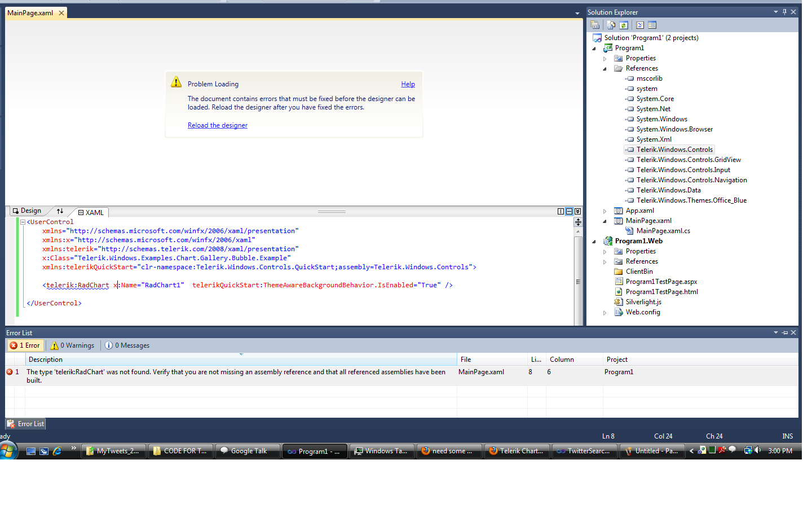This screenshot has width=812, height=508.
Task: Open TwitterSearch taskbar button
Action: [584, 451]
